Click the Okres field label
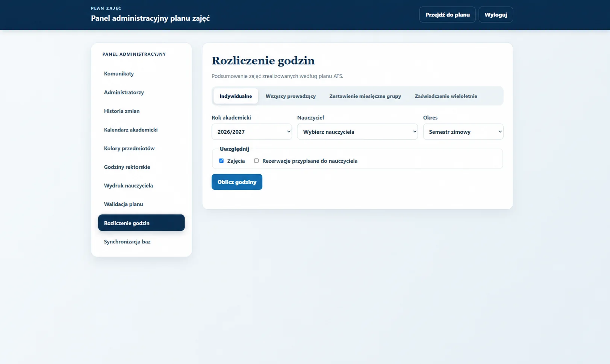The height and width of the screenshot is (364, 610). point(430,118)
